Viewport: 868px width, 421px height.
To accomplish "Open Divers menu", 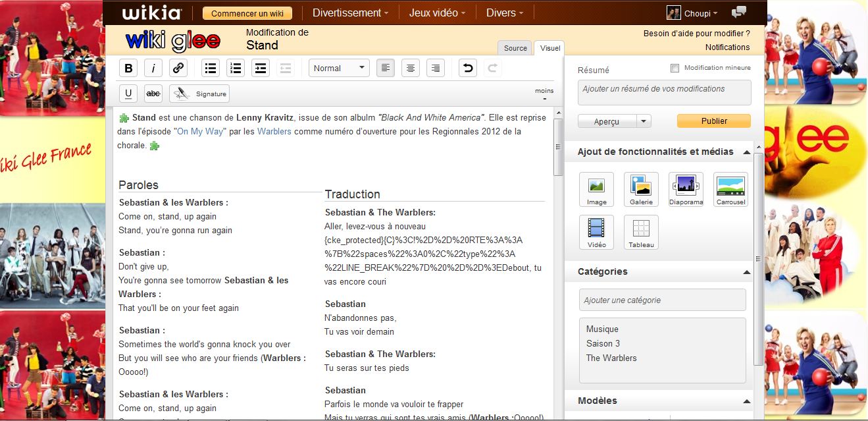I will pos(505,13).
